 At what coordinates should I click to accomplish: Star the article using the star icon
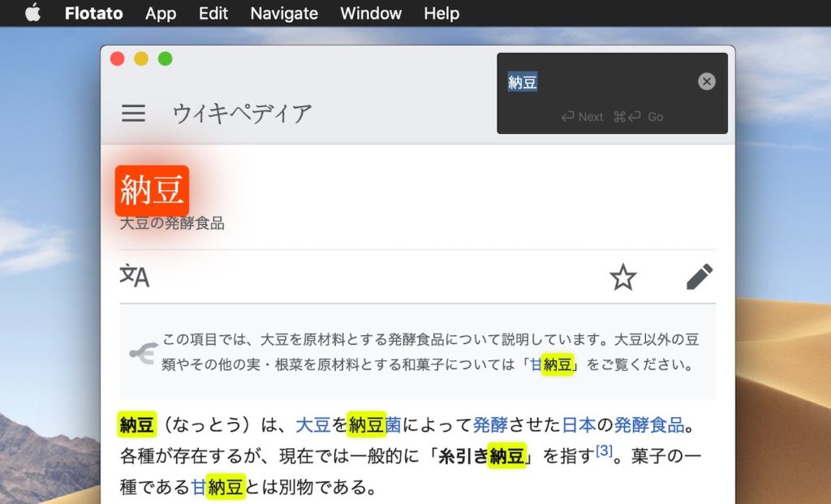pyautogui.click(x=622, y=277)
